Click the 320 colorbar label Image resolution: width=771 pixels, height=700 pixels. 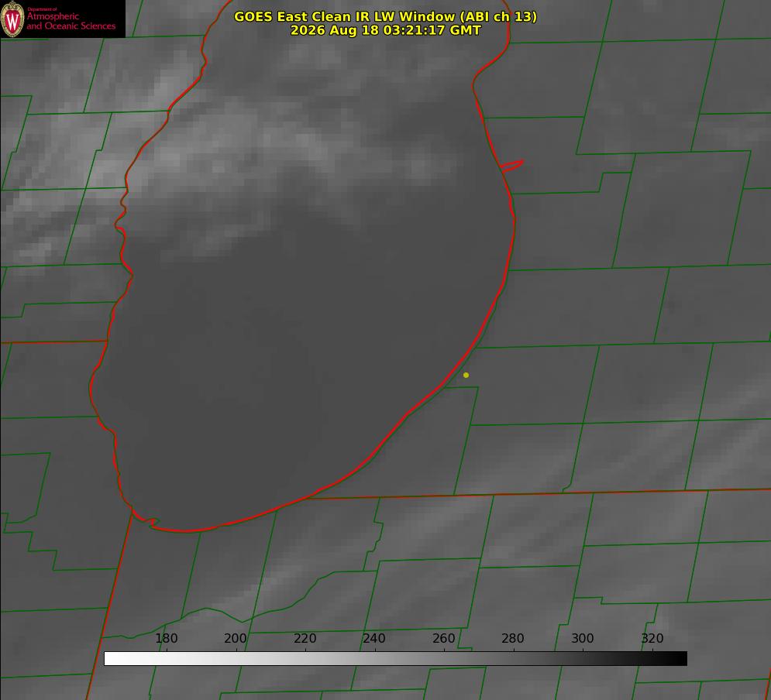(652, 638)
